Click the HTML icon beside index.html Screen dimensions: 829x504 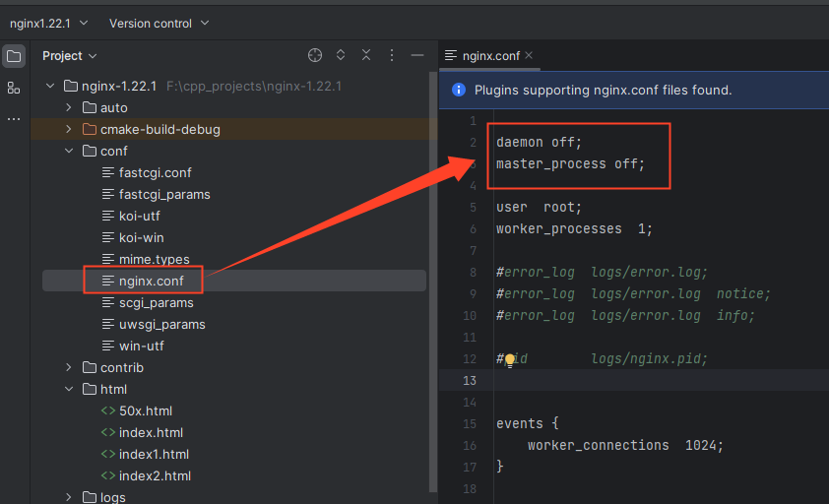pos(108,432)
